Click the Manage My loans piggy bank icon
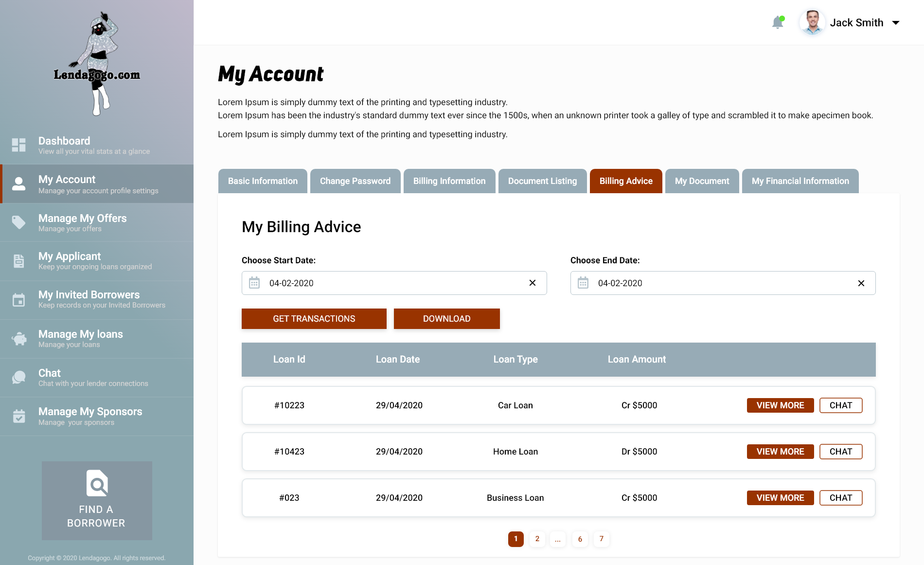 [19, 339]
